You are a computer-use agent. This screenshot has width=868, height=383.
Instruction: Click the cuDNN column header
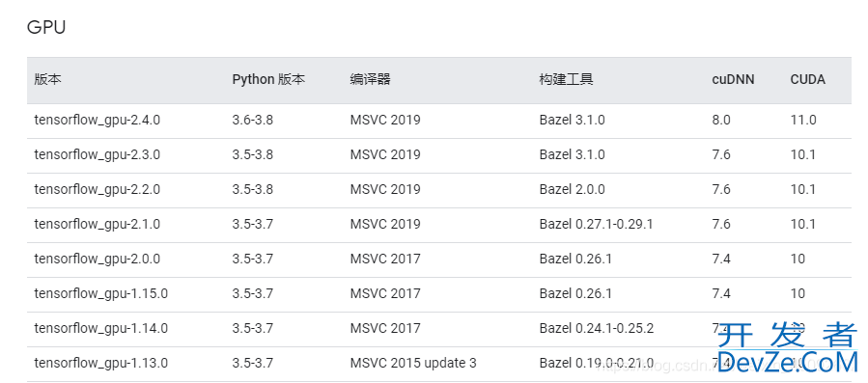coord(733,80)
